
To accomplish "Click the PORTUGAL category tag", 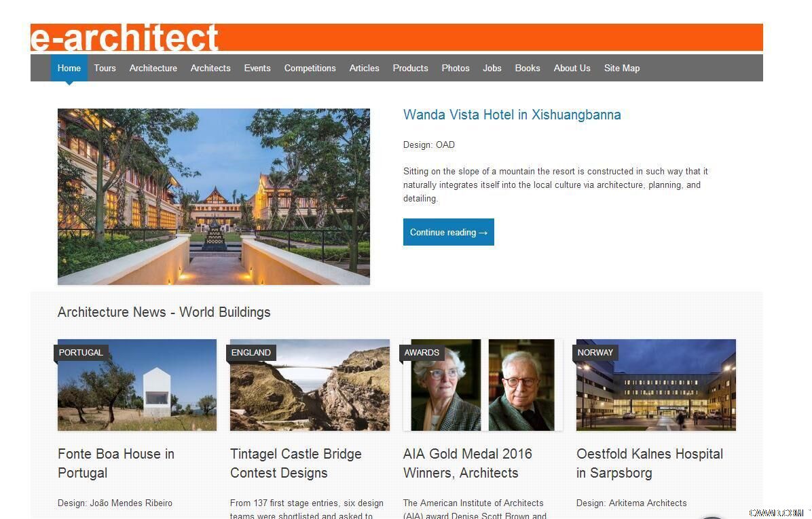I will coord(81,352).
